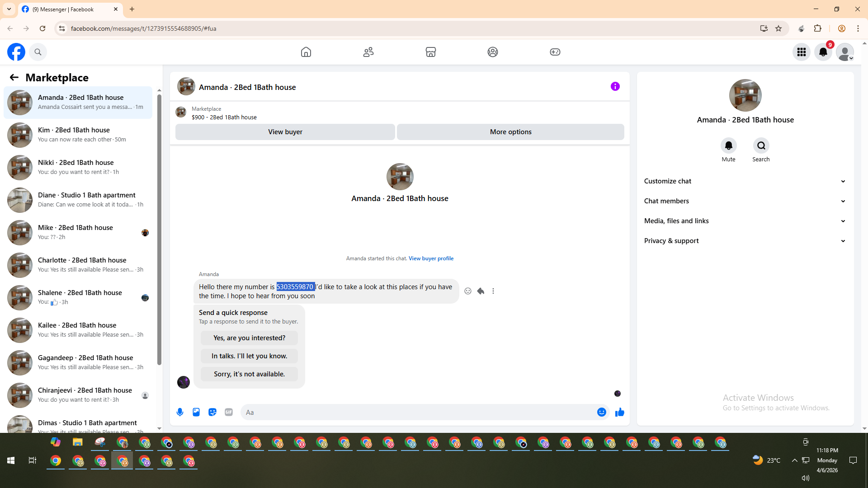Open Windows Task View
The width and height of the screenshot is (868, 488).
(33, 460)
